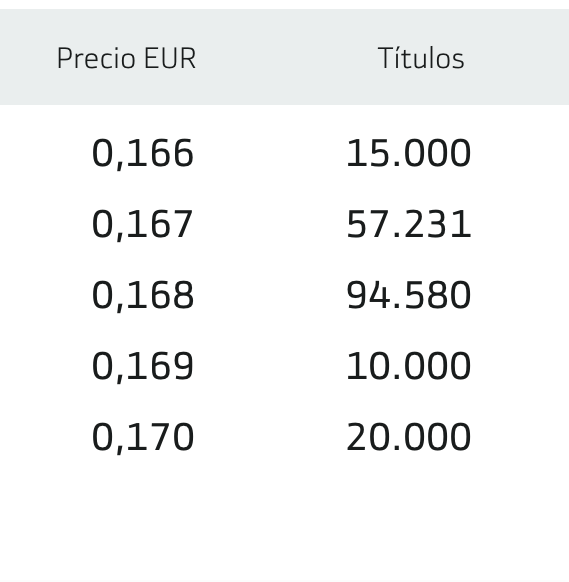Click the 10.000 títulos value
Viewport: 569px width, 582px height.
click(409, 366)
